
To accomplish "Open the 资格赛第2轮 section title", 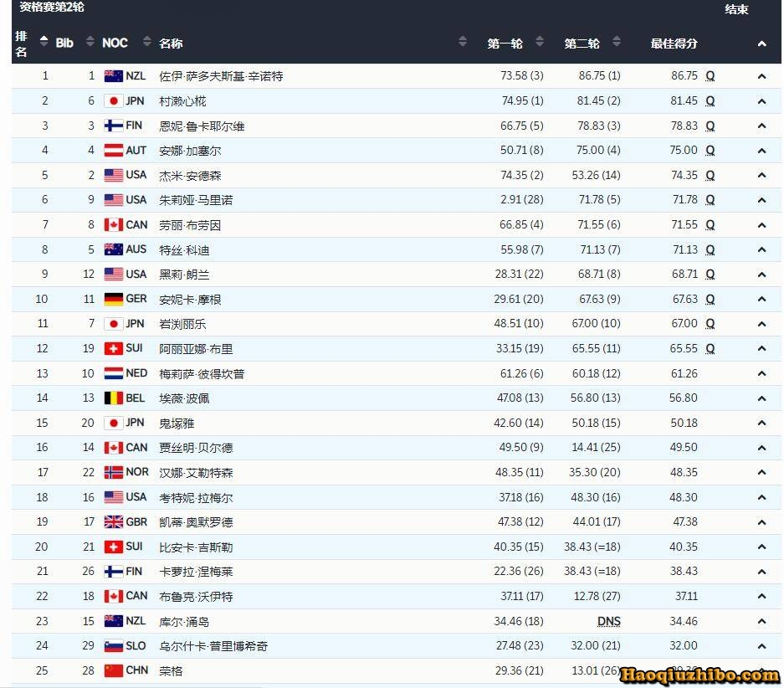I will [x=52, y=7].
